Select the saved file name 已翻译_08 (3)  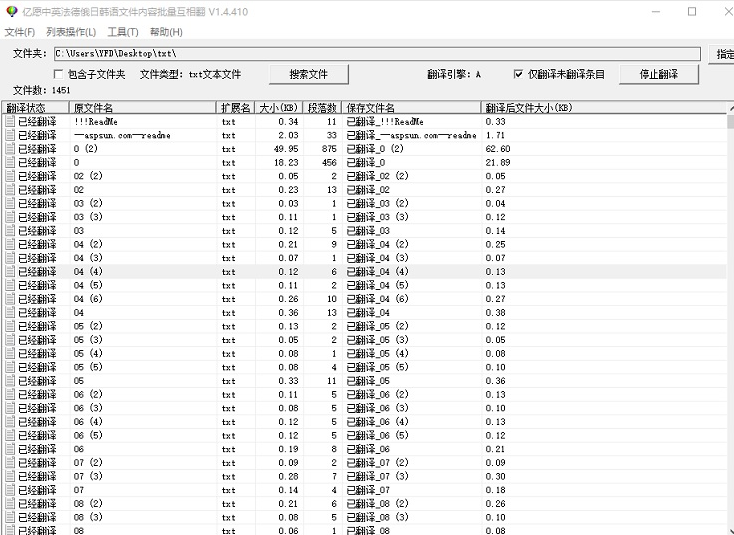coord(377,517)
